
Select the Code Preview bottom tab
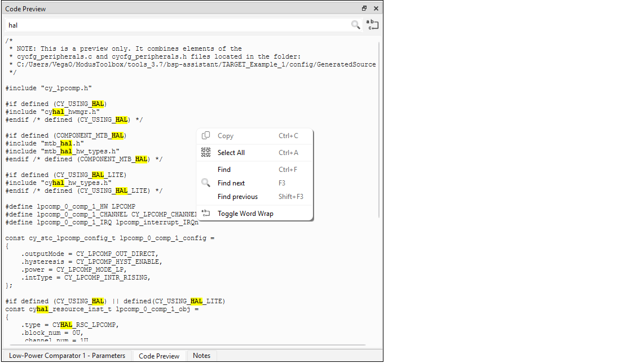(159, 356)
